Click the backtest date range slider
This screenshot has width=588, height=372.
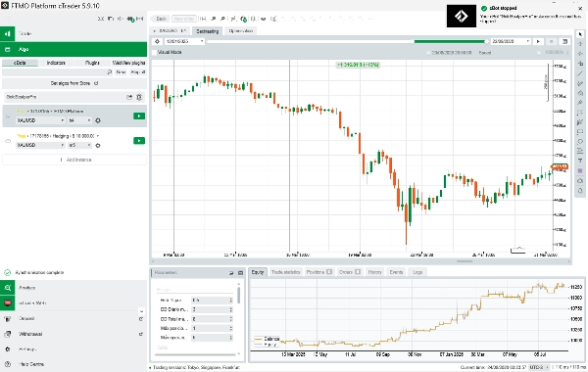pyautogui.click(x=347, y=41)
